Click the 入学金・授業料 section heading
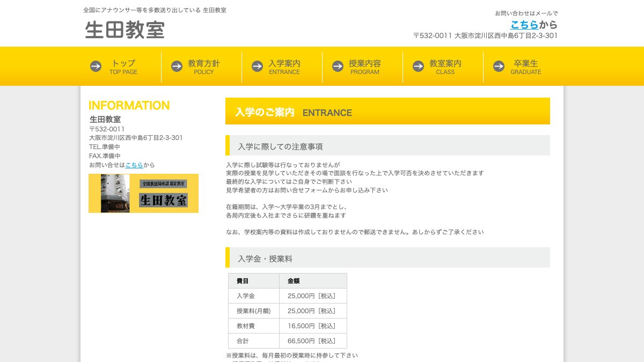 [387, 257]
